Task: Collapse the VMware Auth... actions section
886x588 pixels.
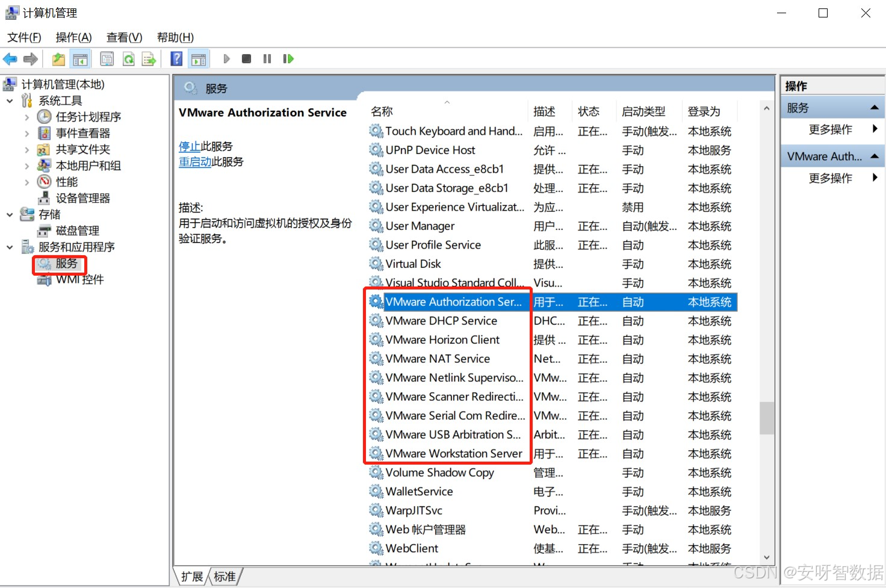Action: coord(875,156)
